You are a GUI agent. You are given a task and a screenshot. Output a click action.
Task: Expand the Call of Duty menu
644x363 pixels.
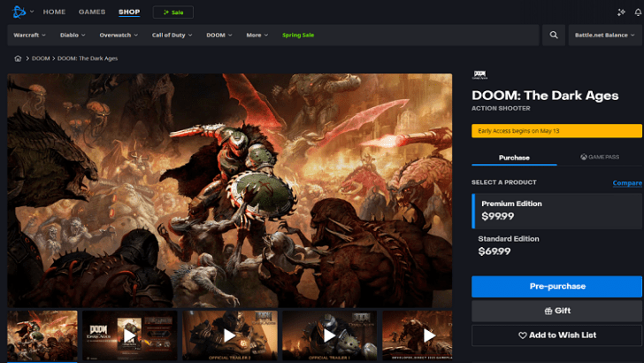pyautogui.click(x=172, y=35)
